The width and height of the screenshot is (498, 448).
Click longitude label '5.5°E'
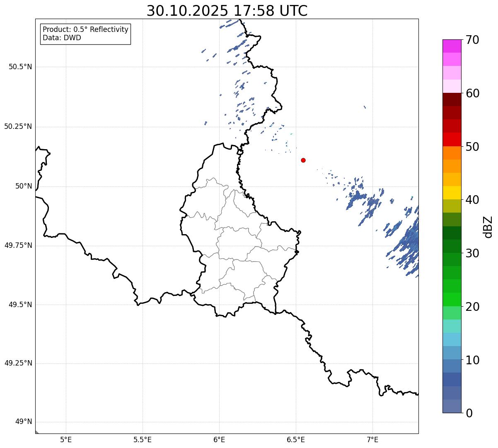tap(143, 439)
